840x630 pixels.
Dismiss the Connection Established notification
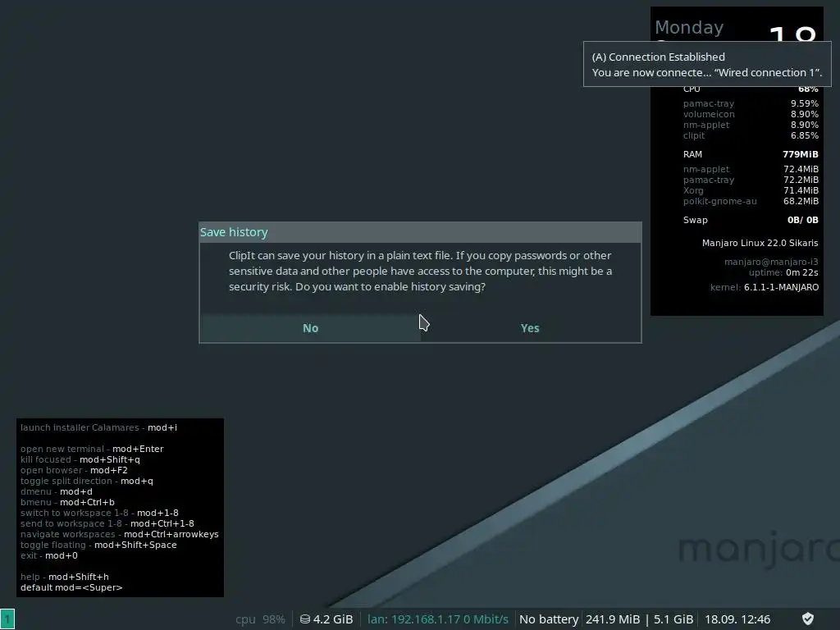(707, 64)
